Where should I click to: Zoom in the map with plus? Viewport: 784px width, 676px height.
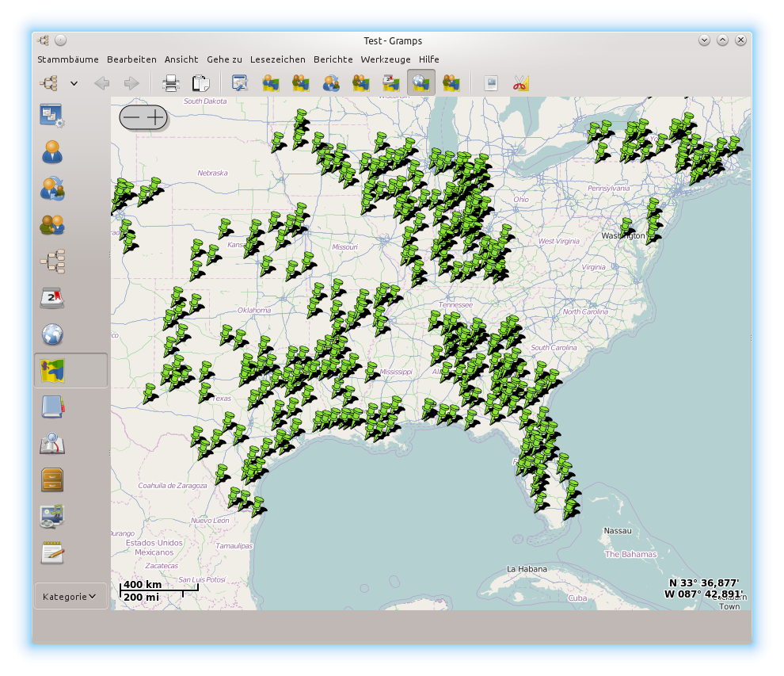click(x=155, y=117)
